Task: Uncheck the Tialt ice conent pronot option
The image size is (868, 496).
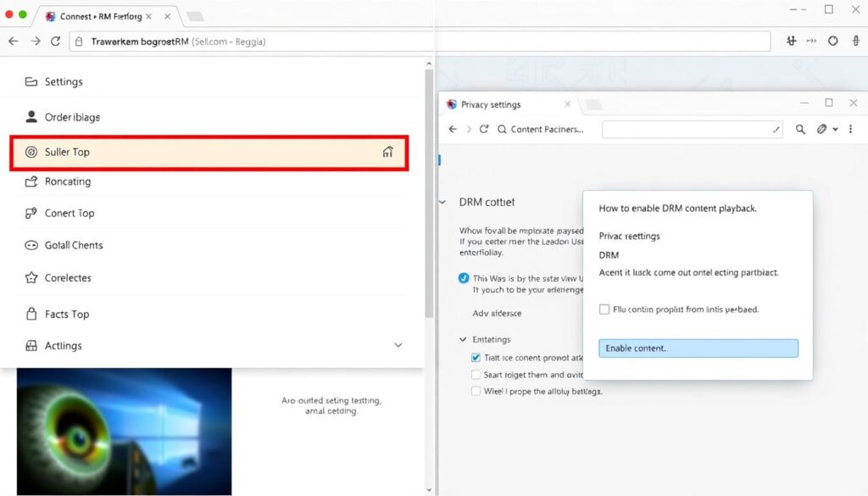Action: click(x=476, y=357)
